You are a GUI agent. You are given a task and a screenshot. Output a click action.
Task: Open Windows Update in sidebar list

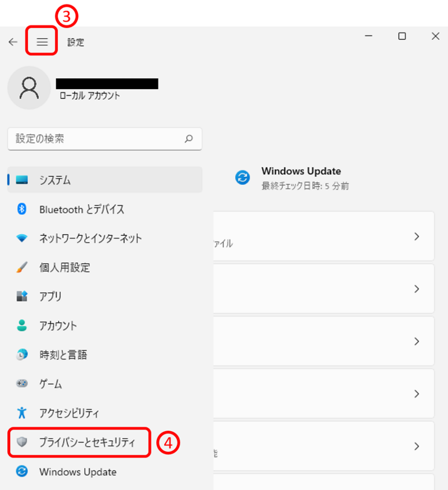coord(105,472)
